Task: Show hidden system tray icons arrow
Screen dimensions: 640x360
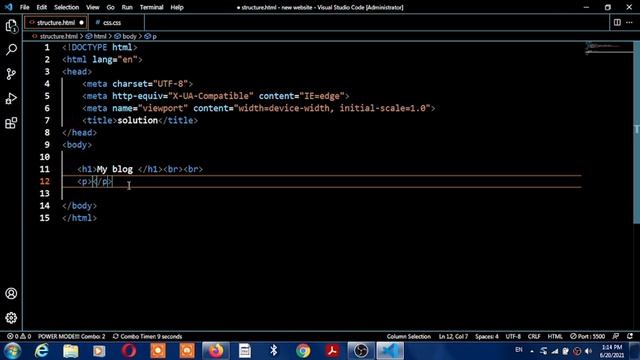Action: tap(532, 351)
